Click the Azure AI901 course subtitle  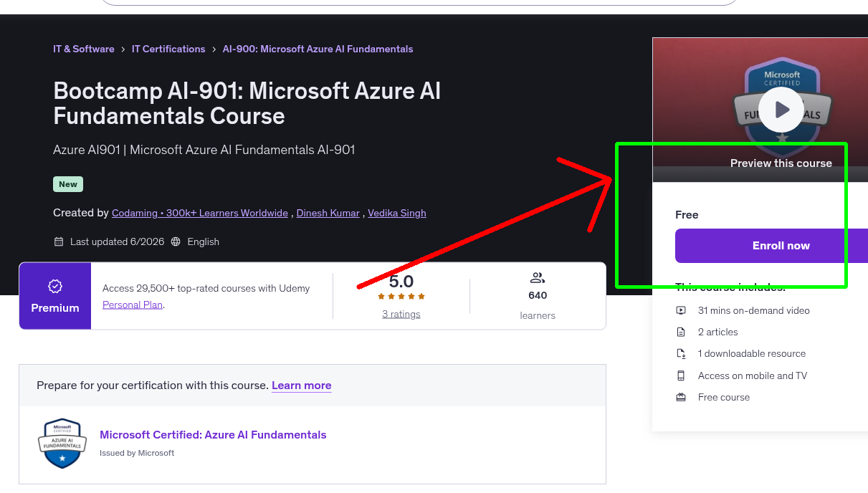[204, 150]
